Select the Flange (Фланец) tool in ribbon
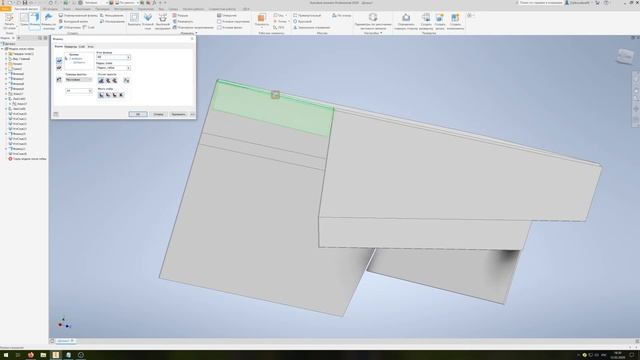640x360 pixels. (35, 20)
